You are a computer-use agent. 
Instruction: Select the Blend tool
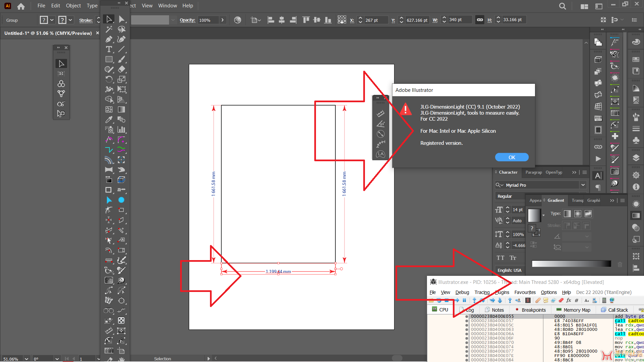(x=121, y=120)
